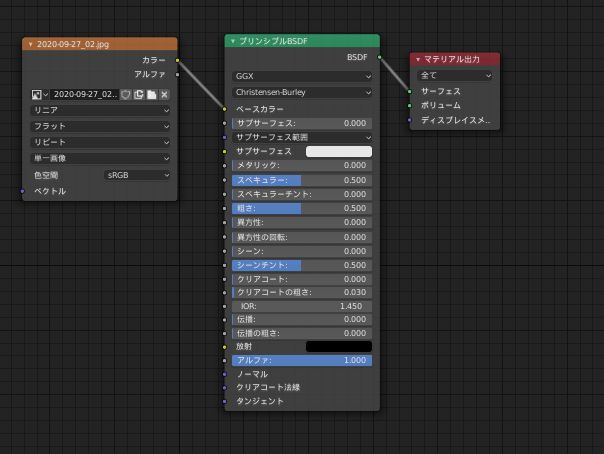This screenshot has width=604, height=454.
Task: Open the 単一画像 source dropdown
Action: coord(100,158)
